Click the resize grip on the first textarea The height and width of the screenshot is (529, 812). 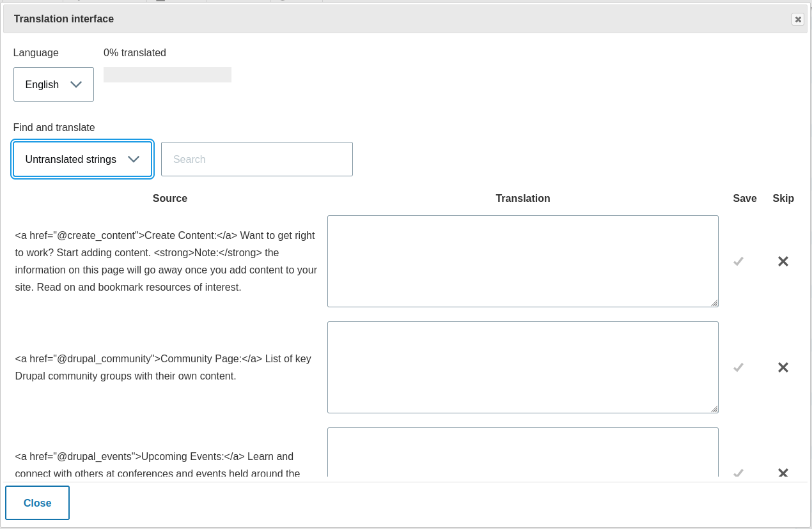coord(715,303)
